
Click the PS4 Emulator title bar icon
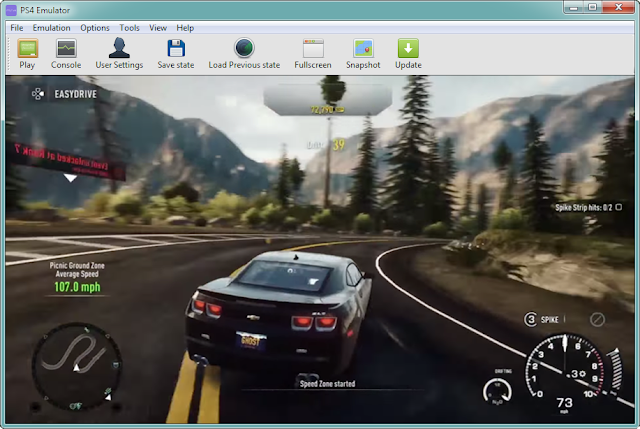(11, 10)
